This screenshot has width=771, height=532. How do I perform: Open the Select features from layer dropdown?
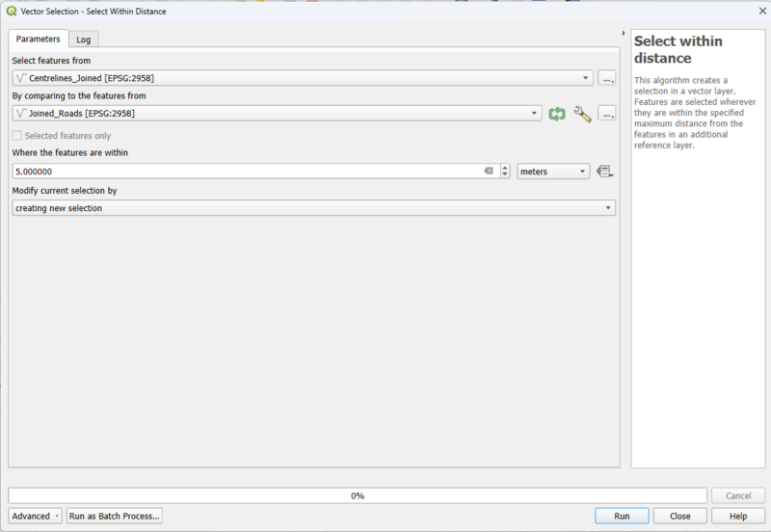[303, 78]
